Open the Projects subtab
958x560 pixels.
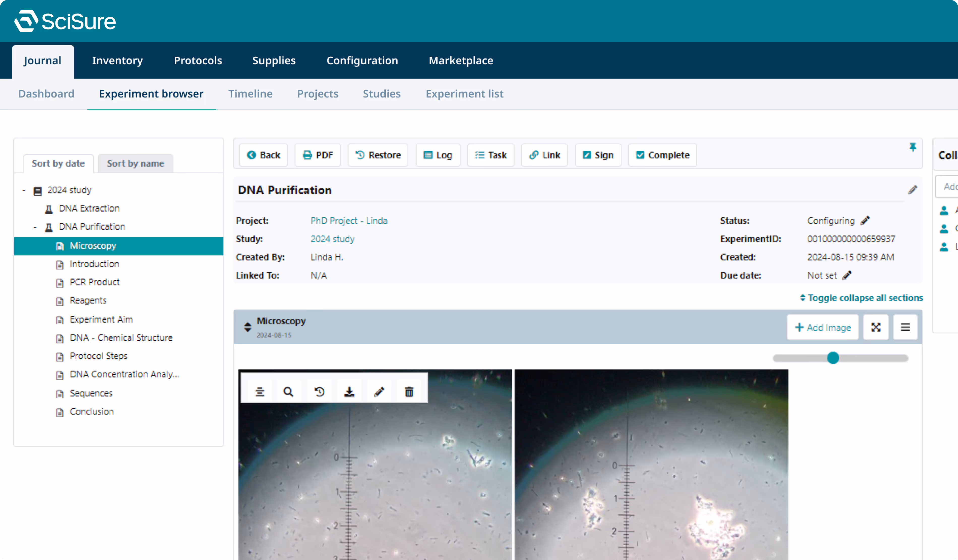click(x=317, y=93)
